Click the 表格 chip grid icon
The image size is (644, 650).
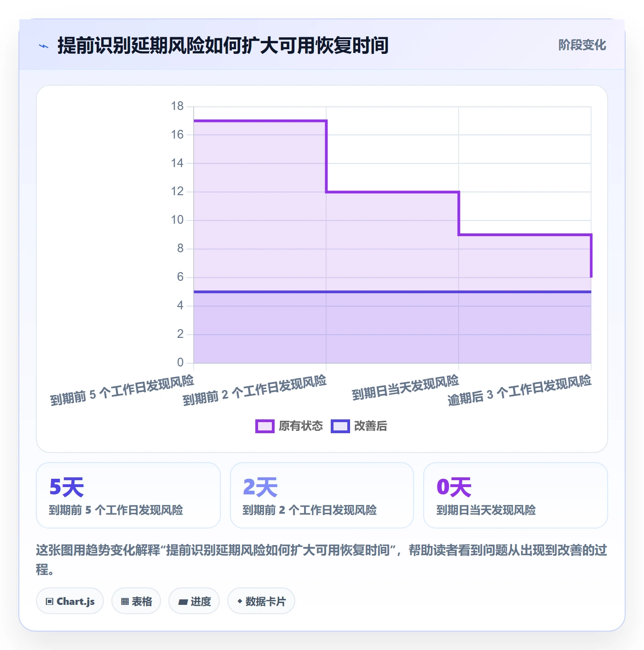pyautogui.click(x=125, y=602)
